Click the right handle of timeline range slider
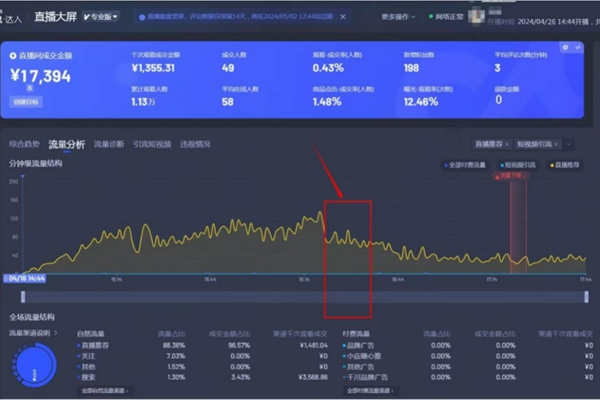Viewport: 600px width, 400px height. click(586, 296)
